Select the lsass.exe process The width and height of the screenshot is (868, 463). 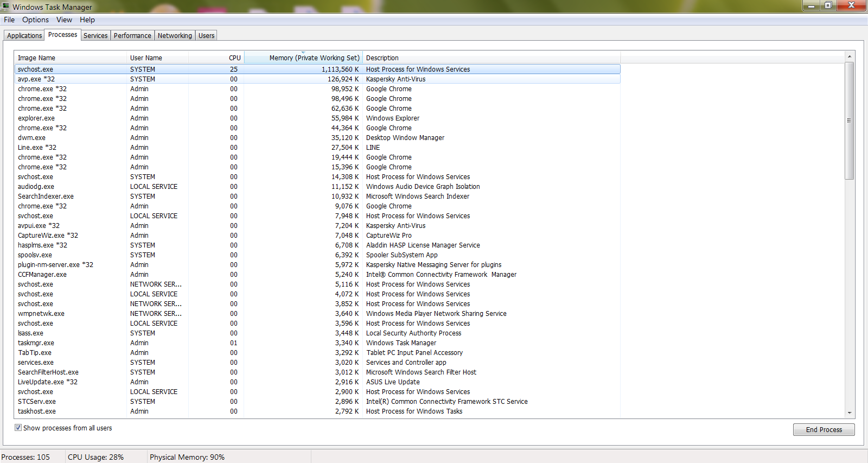pyautogui.click(x=317, y=333)
